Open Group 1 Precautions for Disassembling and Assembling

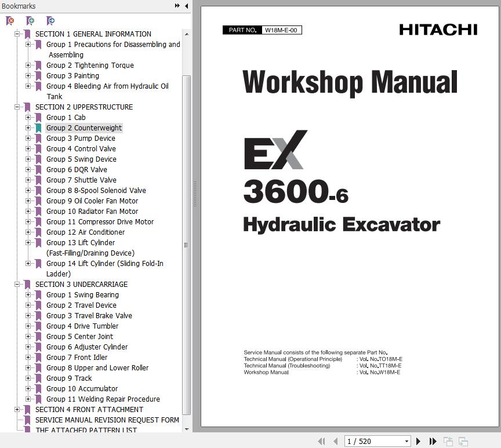pyautogui.click(x=114, y=49)
